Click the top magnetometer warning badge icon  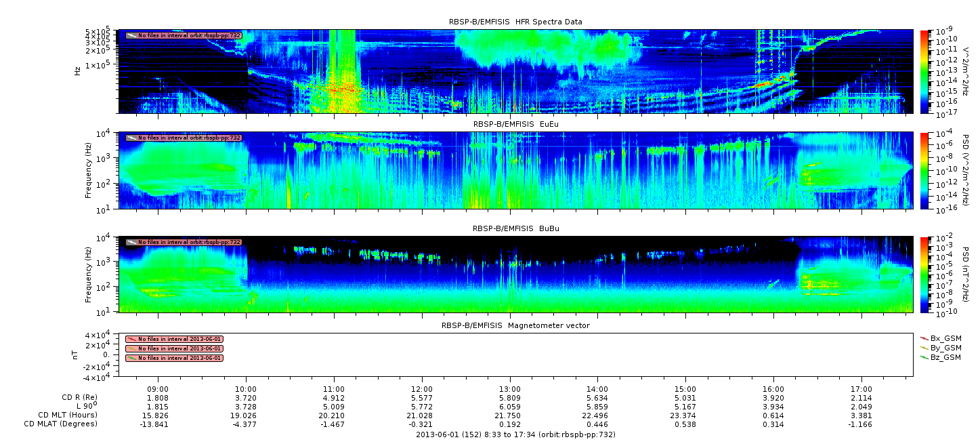131,339
